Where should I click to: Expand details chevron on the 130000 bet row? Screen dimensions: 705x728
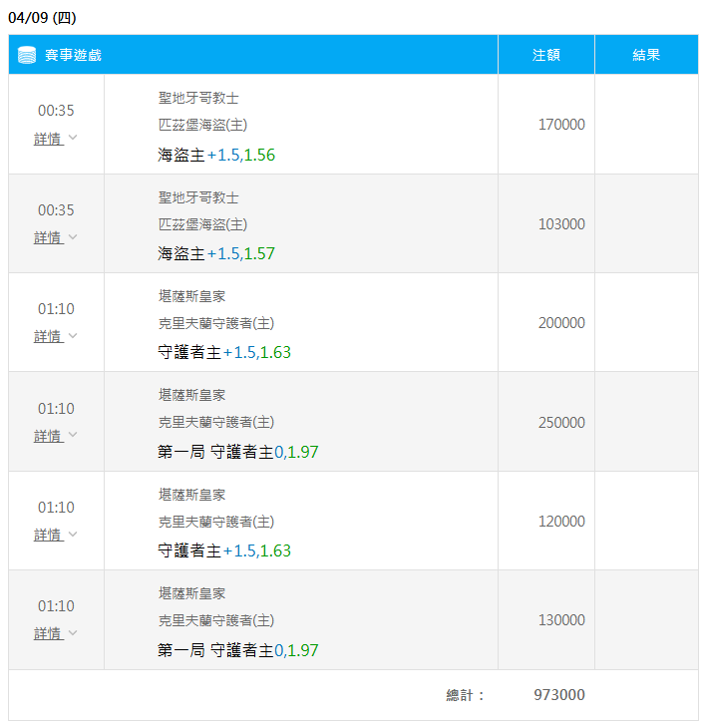pyautogui.click(x=73, y=633)
